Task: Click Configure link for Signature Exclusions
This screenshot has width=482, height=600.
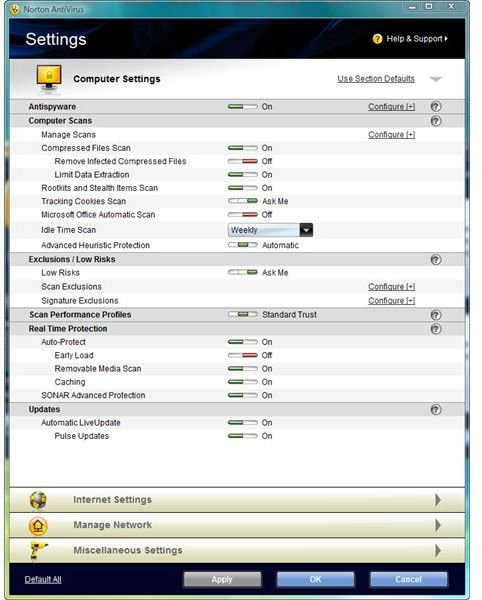Action: 391,301
